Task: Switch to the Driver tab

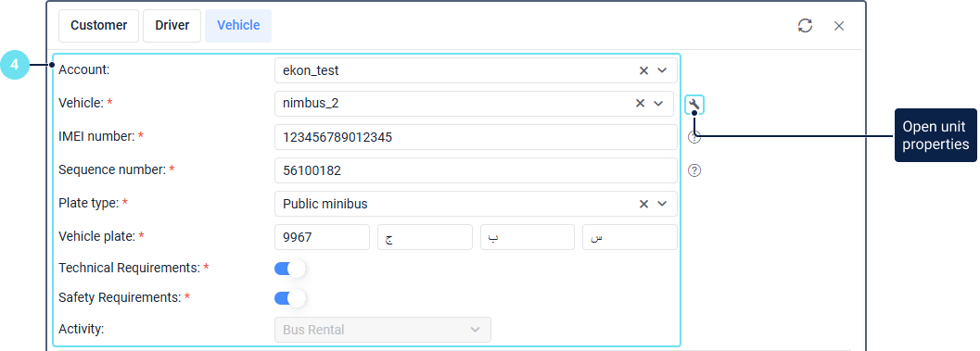Action: (172, 26)
